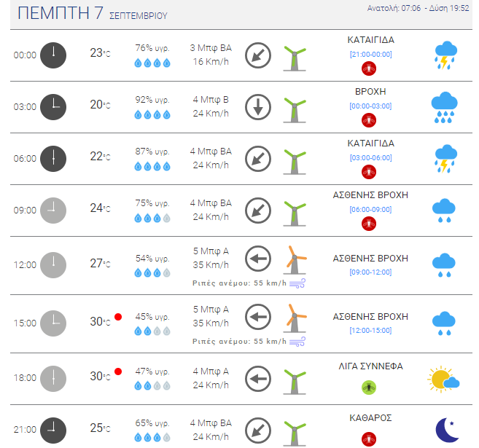Click the red mosquito icon at 09:00
Viewport: 479px width, 448px height.
click(369, 224)
